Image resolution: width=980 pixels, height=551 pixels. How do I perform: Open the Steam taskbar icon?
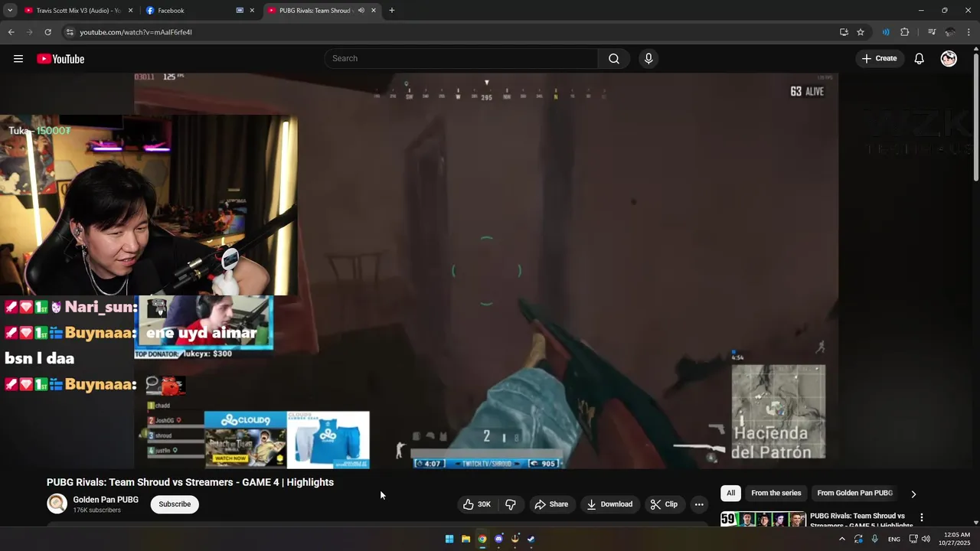pos(531,539)
